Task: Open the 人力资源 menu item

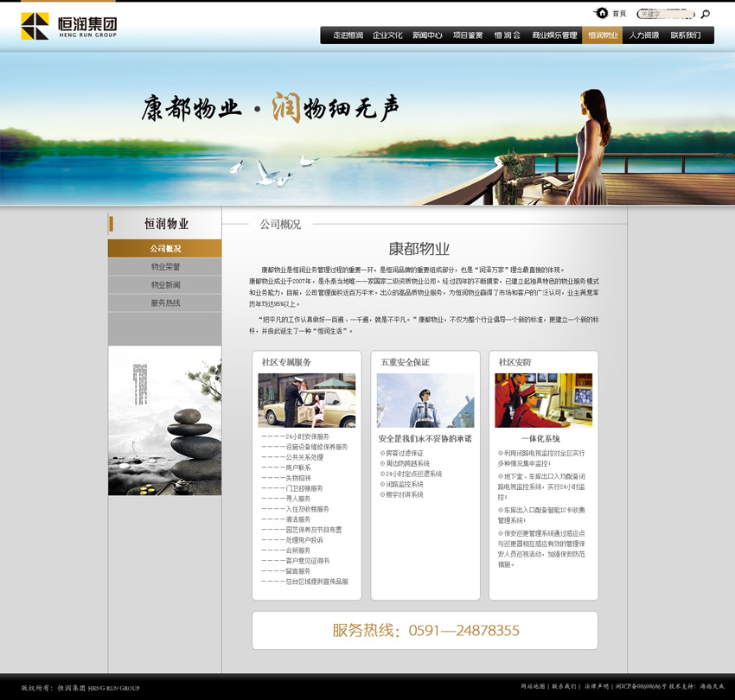Action: pyautogui.click(x=644, y=35)
